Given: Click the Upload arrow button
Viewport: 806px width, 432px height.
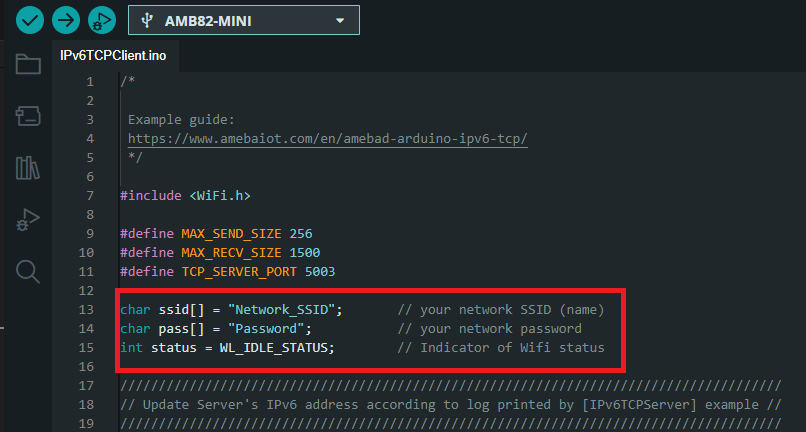Looking at the screenshot, I should tap(66, 19).
